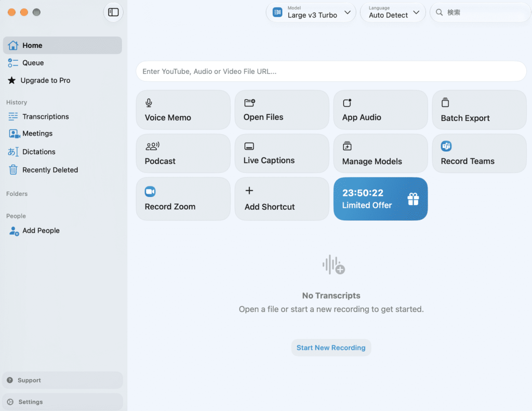Click the Settings gear icon
The width and height of the screenshot is (532, 411).
pyautogui.click(x=10, y=402)
